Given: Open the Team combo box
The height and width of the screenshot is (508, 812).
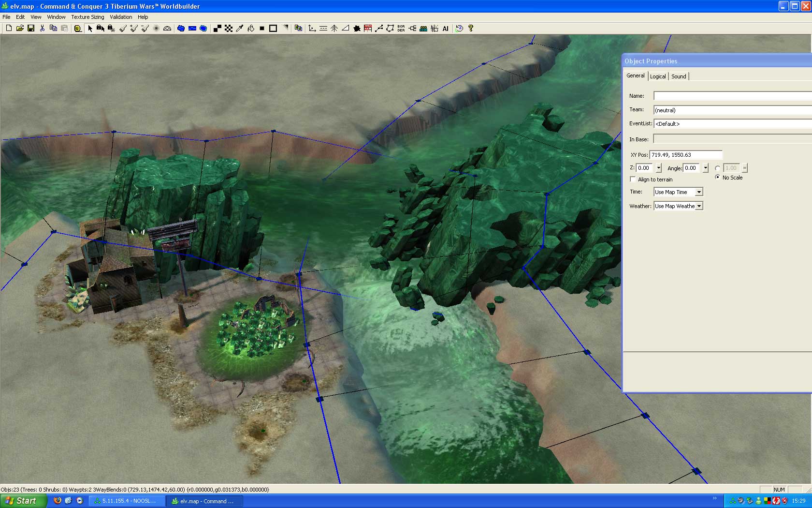Looking at the screenshot, I should point(732,110).
